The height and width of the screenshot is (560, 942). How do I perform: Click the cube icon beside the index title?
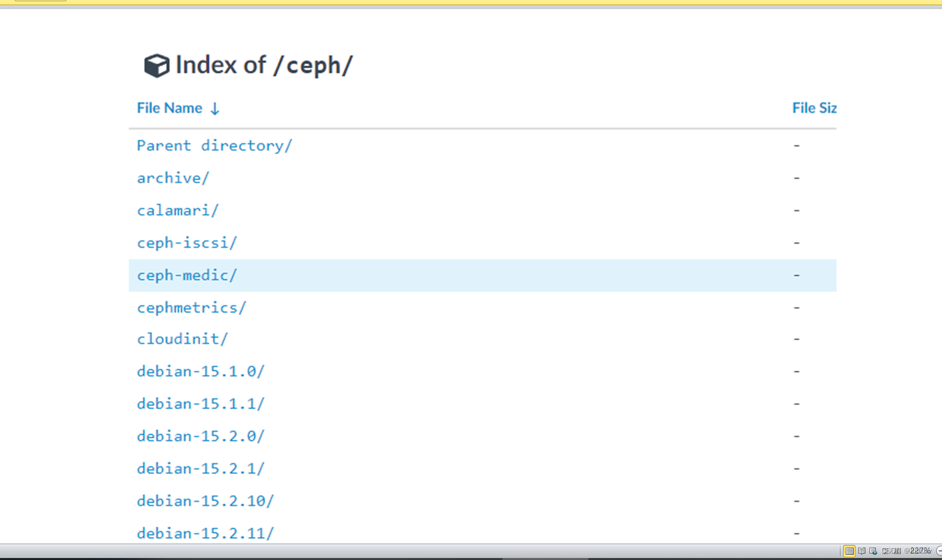157,65
